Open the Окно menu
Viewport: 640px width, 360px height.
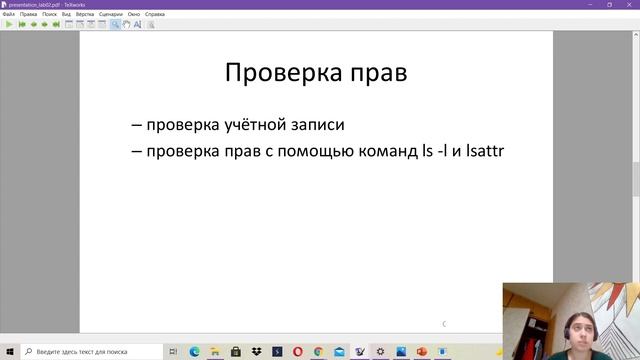point(134,14)
